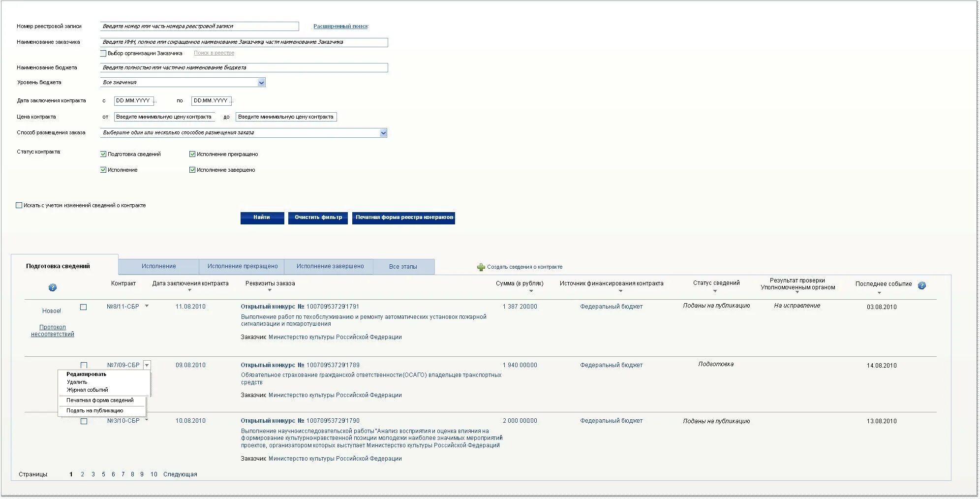This screenshot has height=499, width=980.
Task: Click the 'На исправление' check result text
Action: [797, 306]
